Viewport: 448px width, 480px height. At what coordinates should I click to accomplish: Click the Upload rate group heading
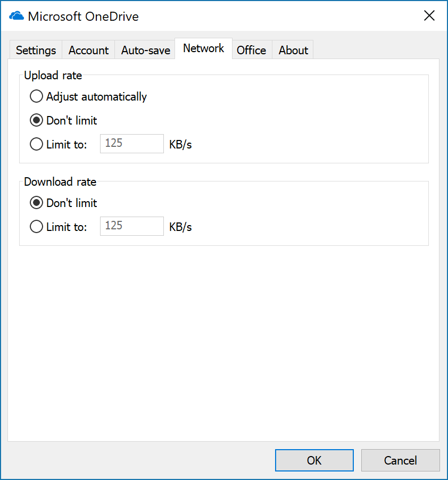(53, 76)
